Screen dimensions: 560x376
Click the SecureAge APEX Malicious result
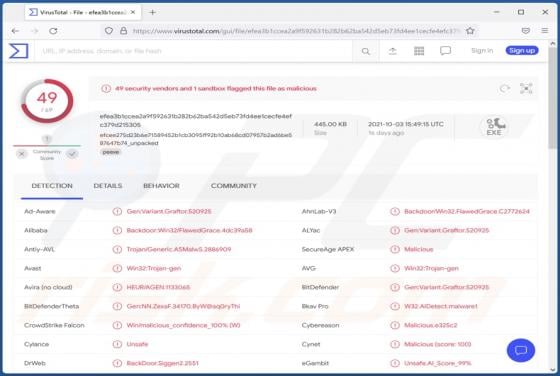click(419, 249)
